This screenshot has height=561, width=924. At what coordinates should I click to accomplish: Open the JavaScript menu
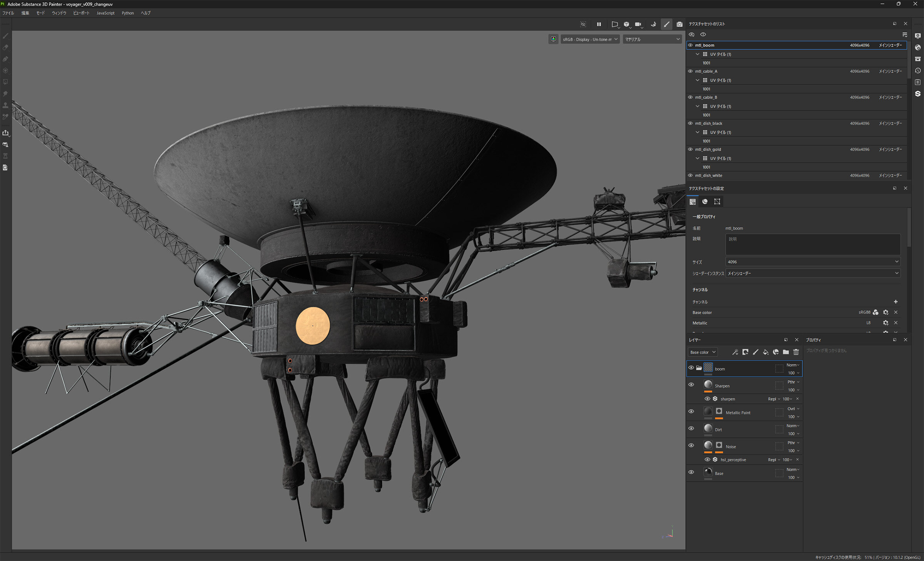pyautogui.click(x=105, y=13)
